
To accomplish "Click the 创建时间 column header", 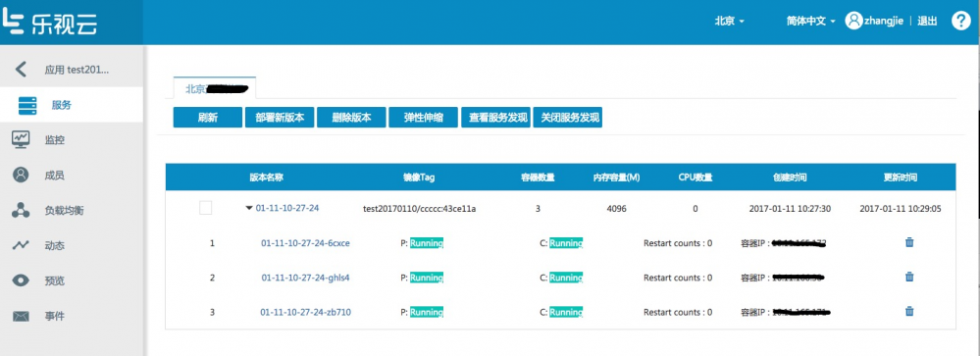I will click(790, 178).
